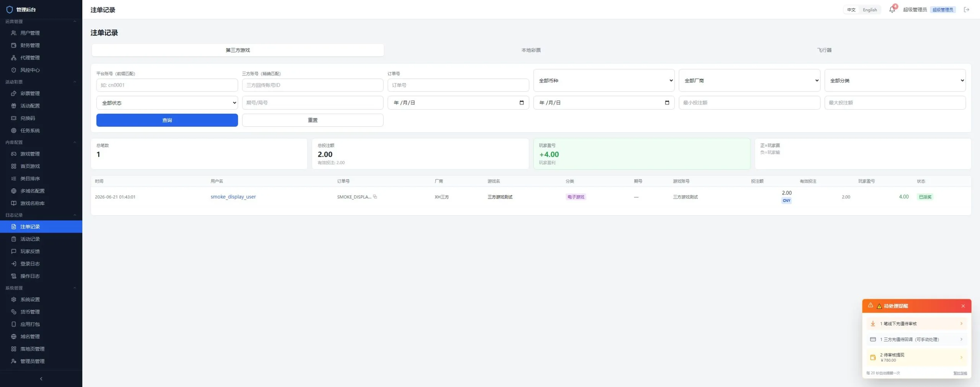This screenshot has height=387, width=980.
Task: Focus the 平台账号 input field
Action: (167, 85)
